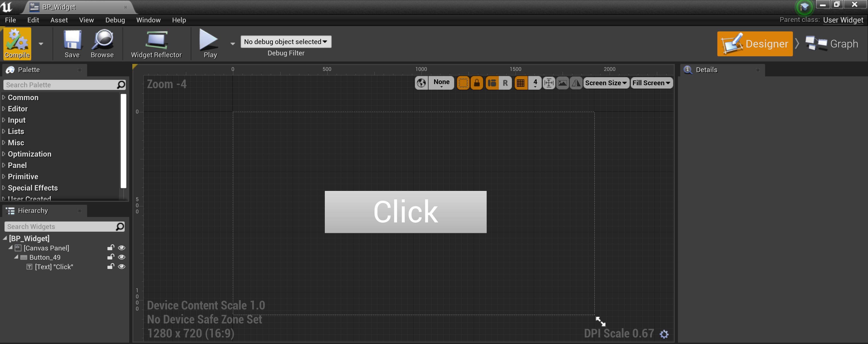Image resolution: width=868 pixels, height=344 pixels.
Task: Browse to the asset in Content Browser
Action: [x=102, y=44]
